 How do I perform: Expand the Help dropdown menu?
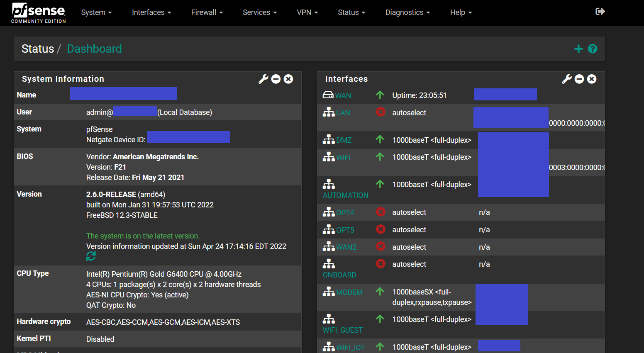pos(461,12)
